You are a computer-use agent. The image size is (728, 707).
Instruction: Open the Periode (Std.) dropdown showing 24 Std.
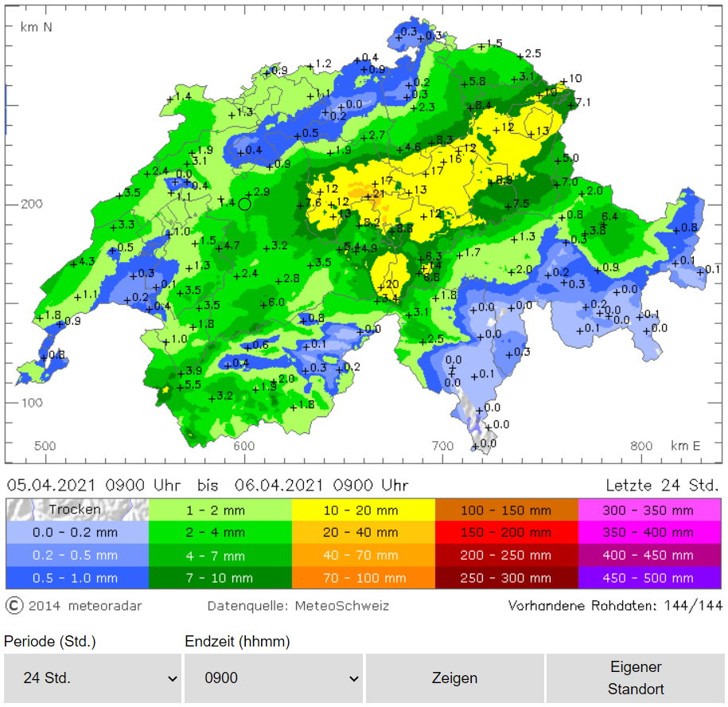[x=92, y=678]
